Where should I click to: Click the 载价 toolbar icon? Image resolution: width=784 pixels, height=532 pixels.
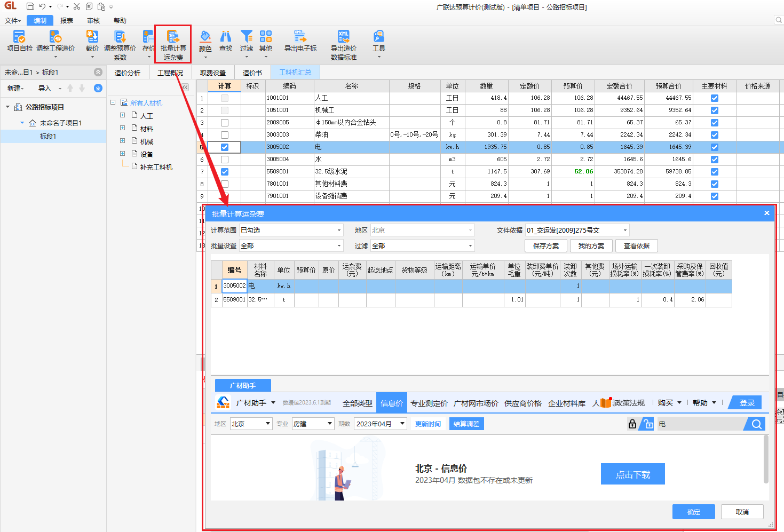(x=92, y=36)
